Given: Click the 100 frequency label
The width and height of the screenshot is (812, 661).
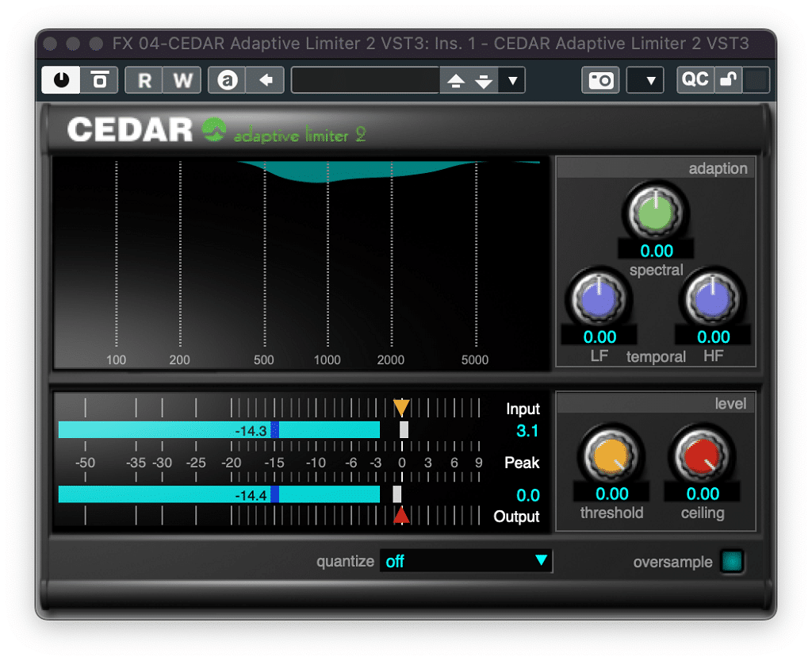Looking at the screenshot, I should click(x=116, y=359).
